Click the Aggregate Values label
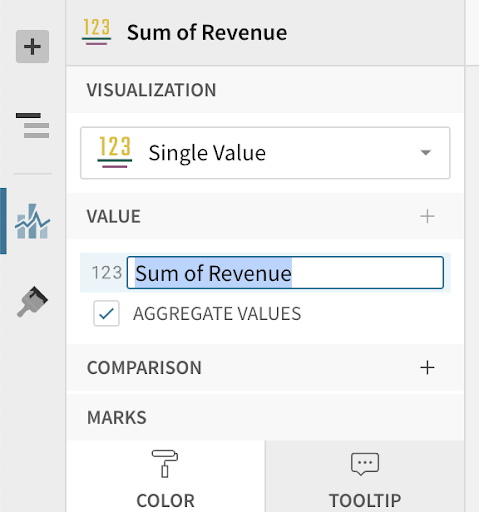The height and width of the screenshot is (512, 479). (x=217, y=314)
